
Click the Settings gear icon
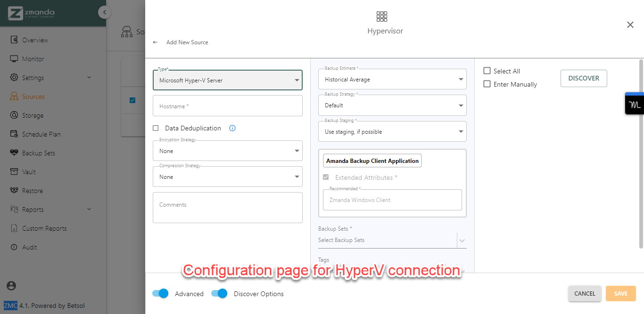click(14, 78)
